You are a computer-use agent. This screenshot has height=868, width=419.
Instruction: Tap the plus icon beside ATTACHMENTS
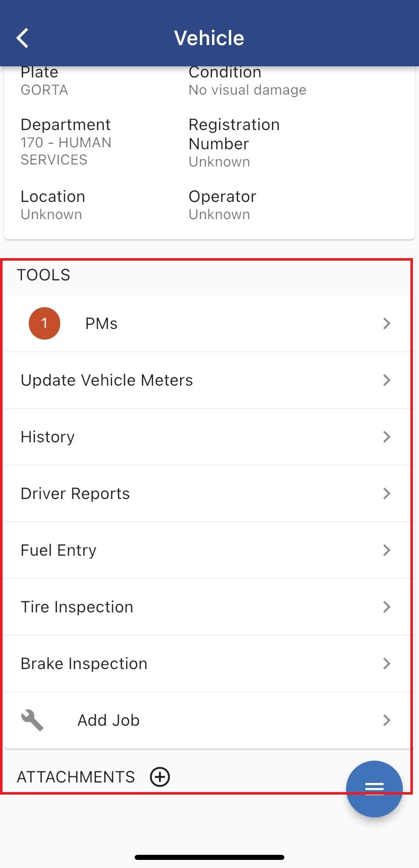[x=159, y=777]
